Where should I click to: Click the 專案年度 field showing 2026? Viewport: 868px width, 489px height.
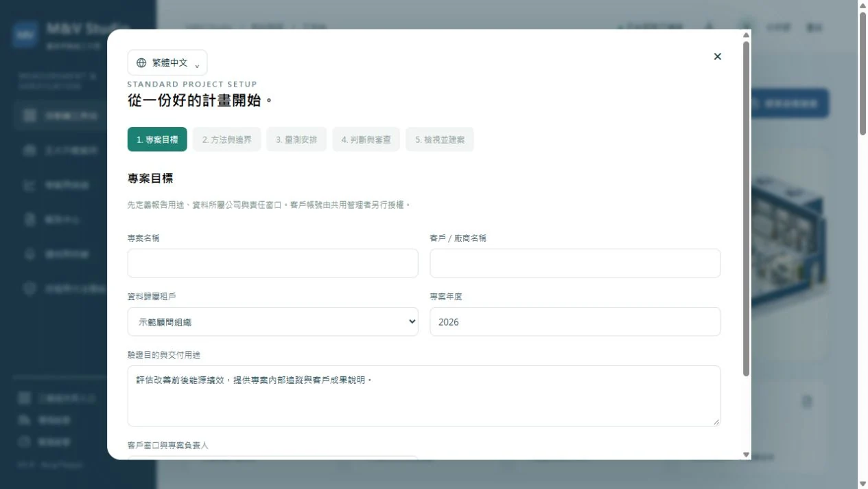pyautogui.click(x=575, y=321)
